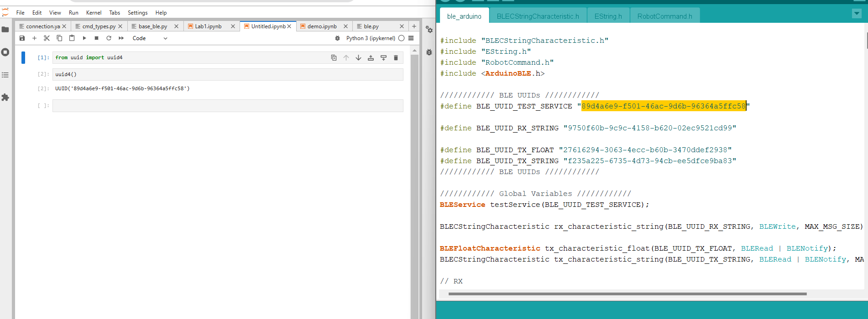Close the Lab1.ipynb tab
This screenshot has width=868, height=319.
(233, 26)
